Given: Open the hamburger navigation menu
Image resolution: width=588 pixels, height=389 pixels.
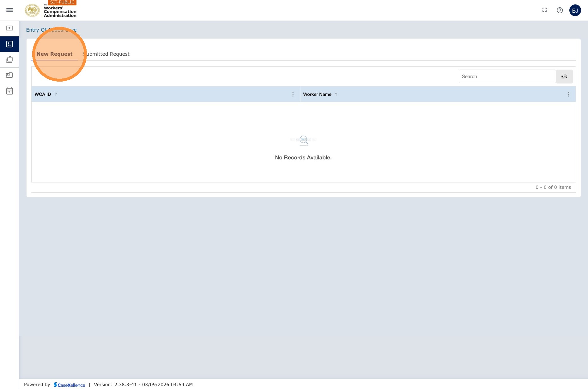Looking at the screenshot, I should click(9, 10).
